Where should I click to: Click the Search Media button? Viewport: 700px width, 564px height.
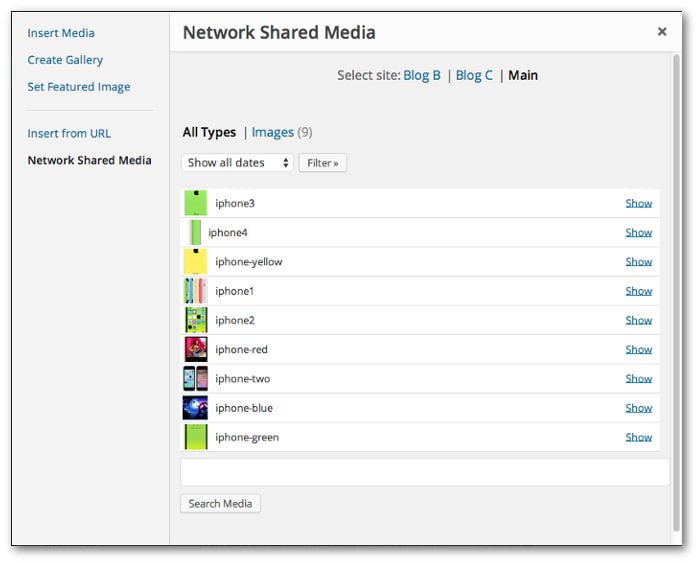[221, 504]
